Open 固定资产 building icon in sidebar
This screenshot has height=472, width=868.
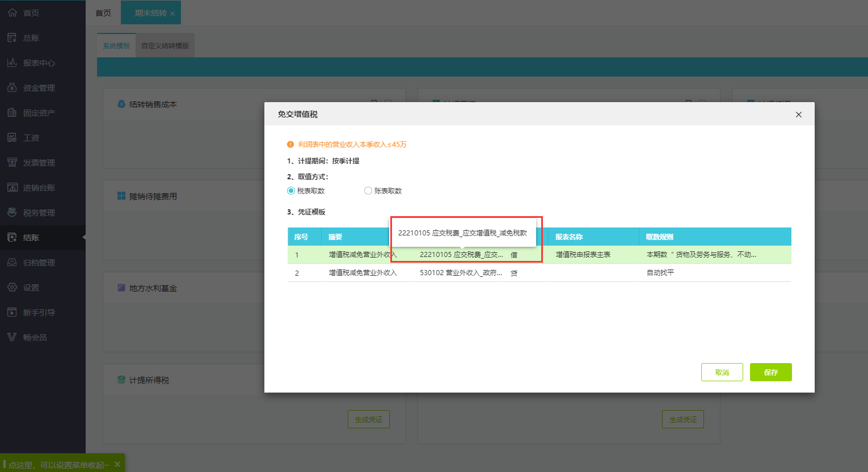tap(12, 112)
